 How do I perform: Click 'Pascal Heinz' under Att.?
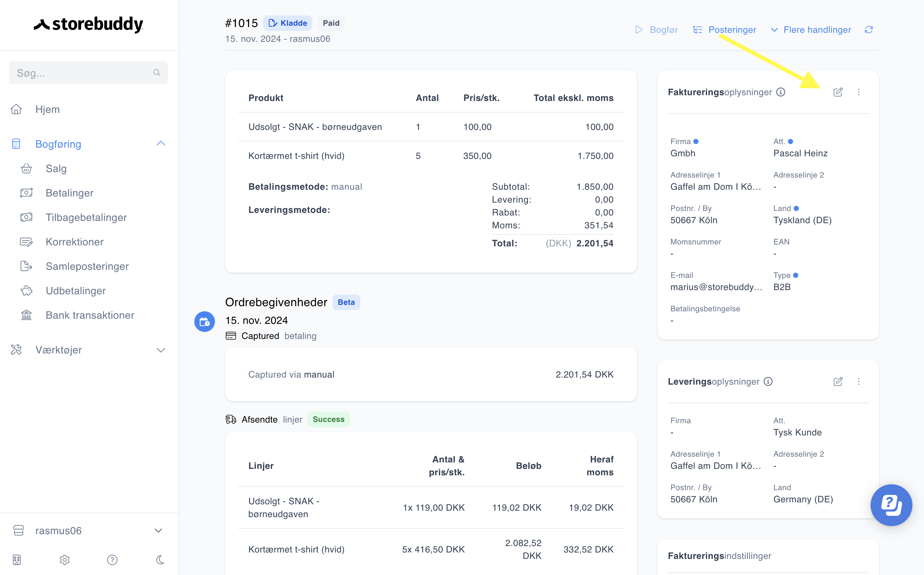[x=800, y=153]
